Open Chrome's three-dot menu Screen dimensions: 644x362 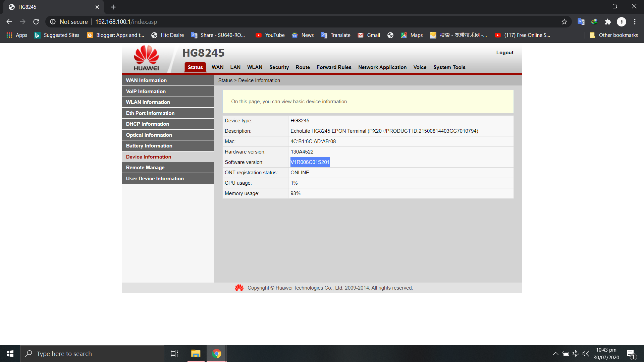635,21
